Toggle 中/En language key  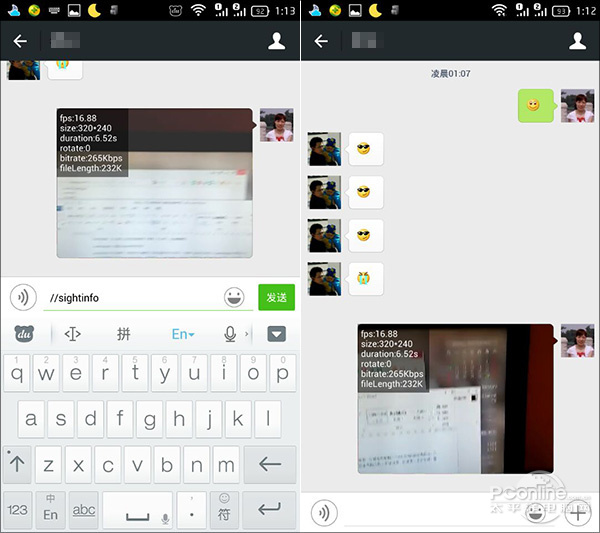(x=51, y=510)
